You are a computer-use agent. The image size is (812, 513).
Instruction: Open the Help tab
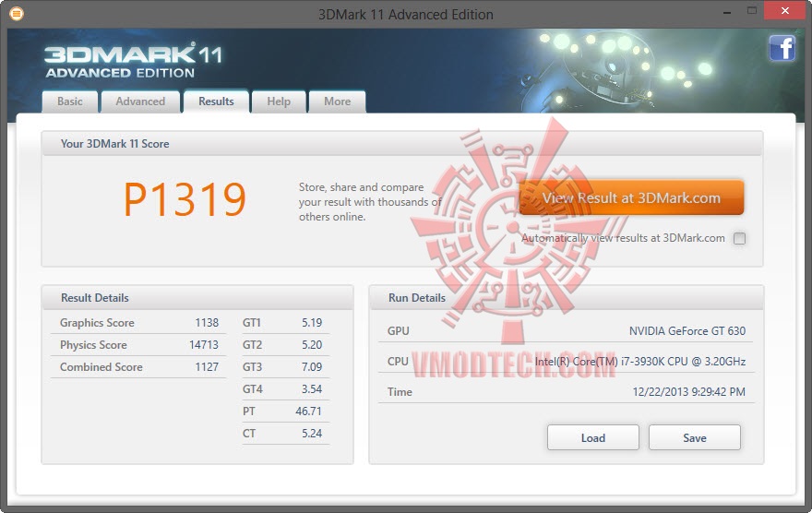(279, 101)
